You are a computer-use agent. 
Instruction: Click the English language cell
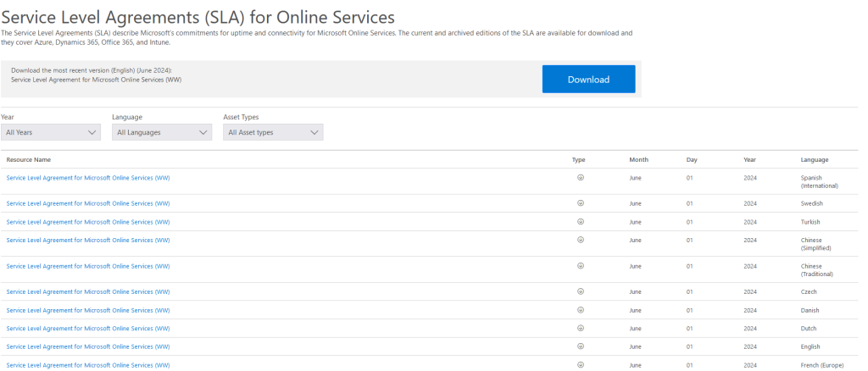point(810,346)
